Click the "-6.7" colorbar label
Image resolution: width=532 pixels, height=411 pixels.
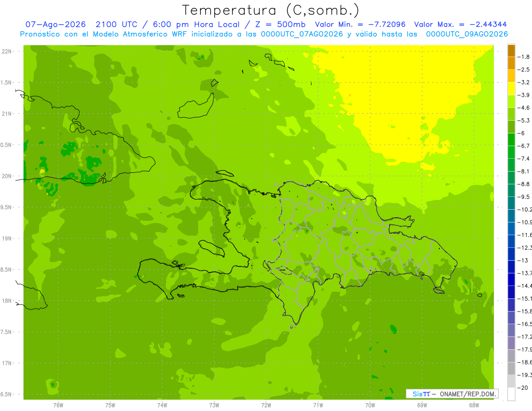click(524, 146)
